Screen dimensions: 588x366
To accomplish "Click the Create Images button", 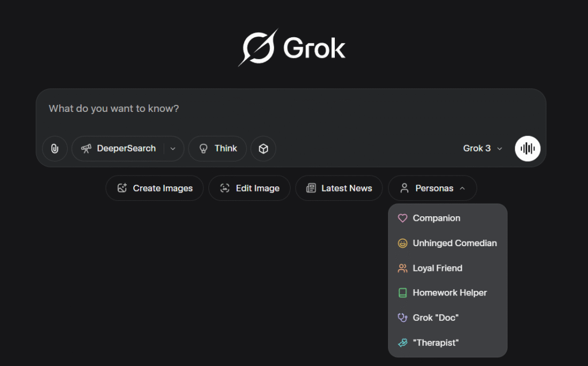I will click(154, 188).
